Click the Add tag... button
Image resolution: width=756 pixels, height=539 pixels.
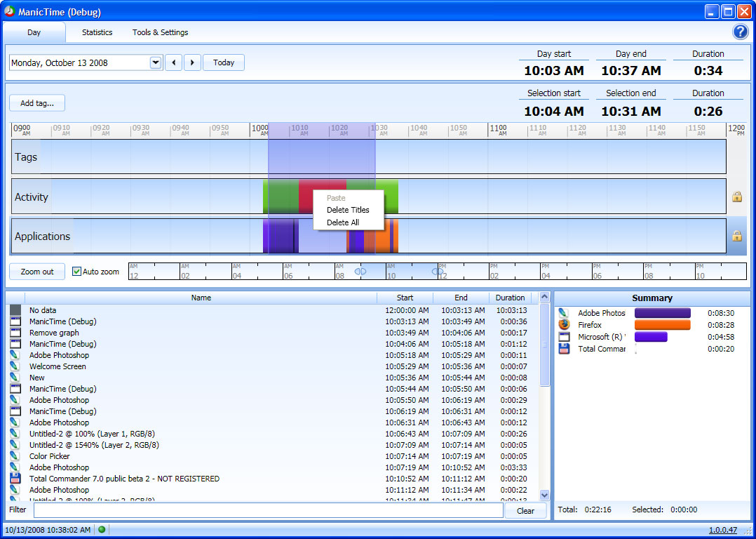click(37, 102)
